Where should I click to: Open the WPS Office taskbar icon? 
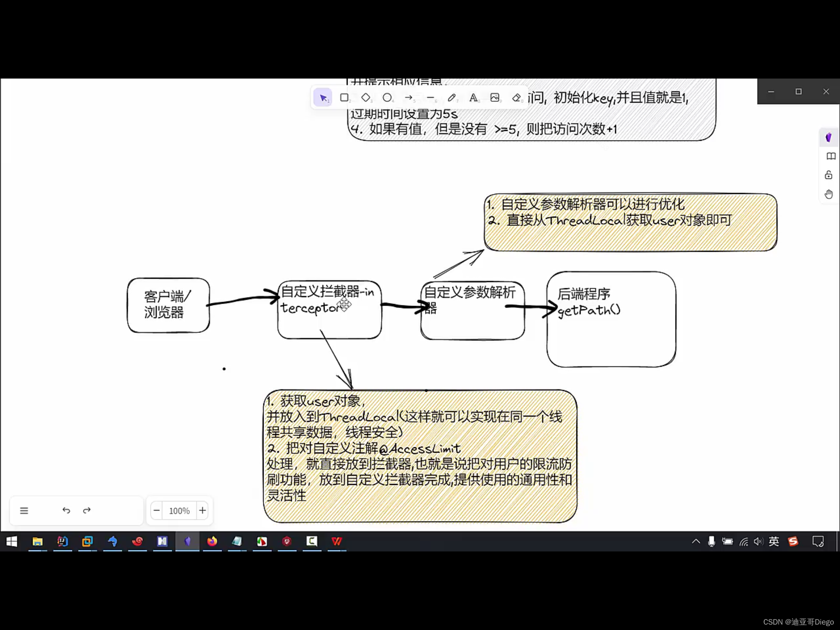tap(337, 541)
